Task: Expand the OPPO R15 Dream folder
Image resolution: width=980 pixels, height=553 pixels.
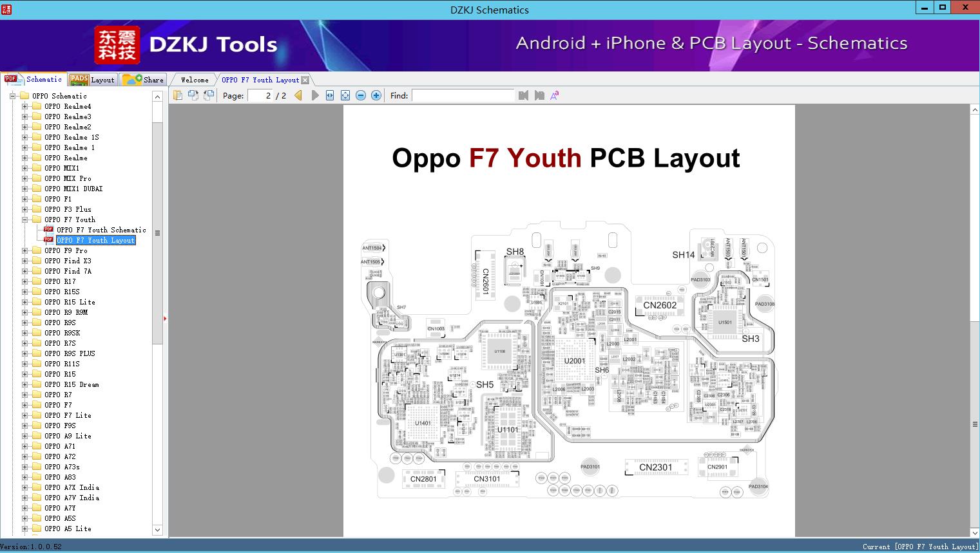Action: (24, 384)
